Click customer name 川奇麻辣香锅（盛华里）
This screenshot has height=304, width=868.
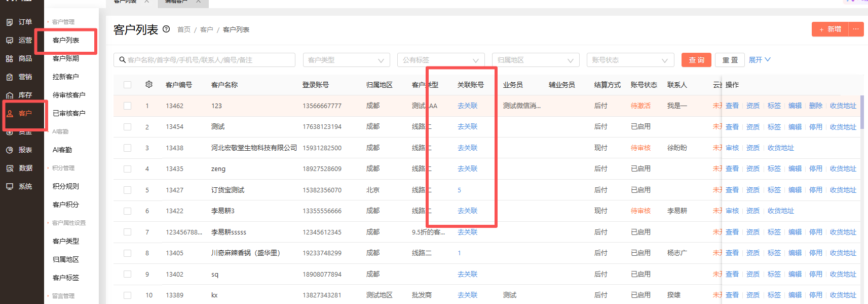click(x=245, y=253)
